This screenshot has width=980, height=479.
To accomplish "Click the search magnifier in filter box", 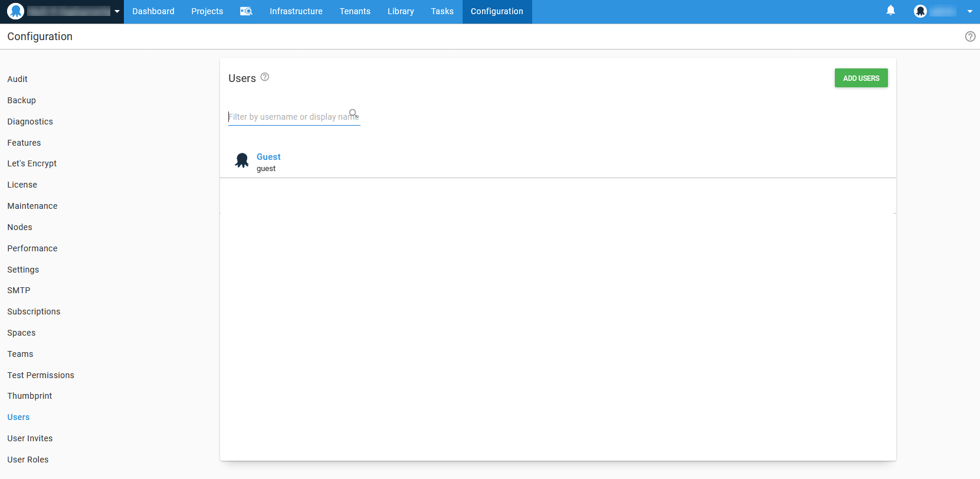I will [353, 113].
